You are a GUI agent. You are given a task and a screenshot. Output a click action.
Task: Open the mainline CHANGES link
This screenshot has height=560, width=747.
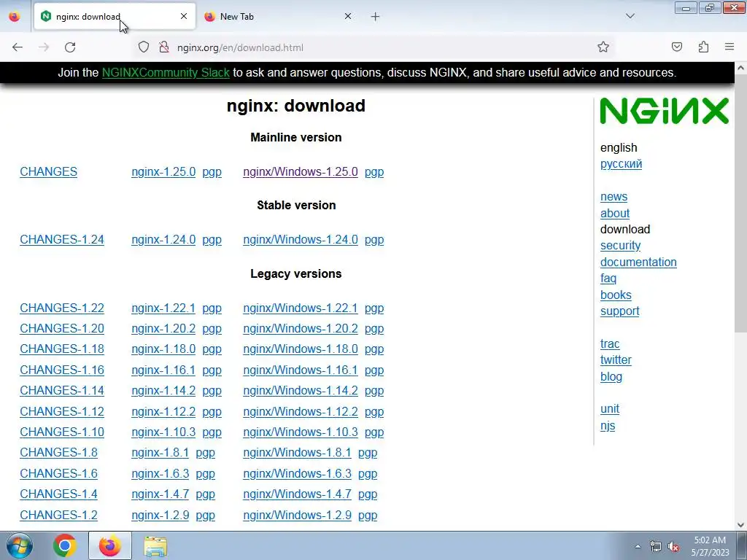point(49,172)
